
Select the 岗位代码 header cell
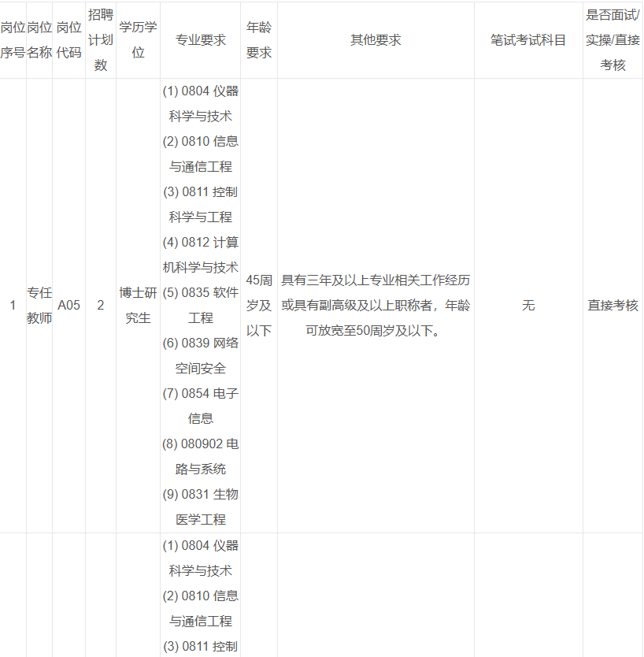69,40
